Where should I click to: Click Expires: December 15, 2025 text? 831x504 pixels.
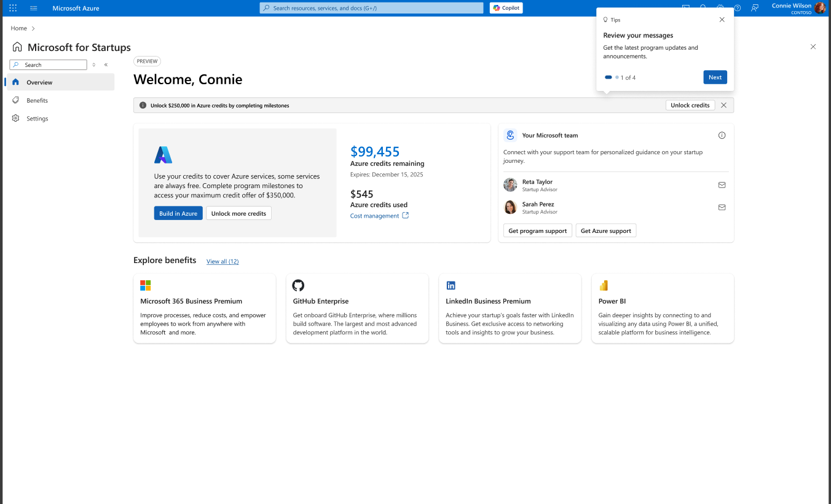click(x=387, y=175)
